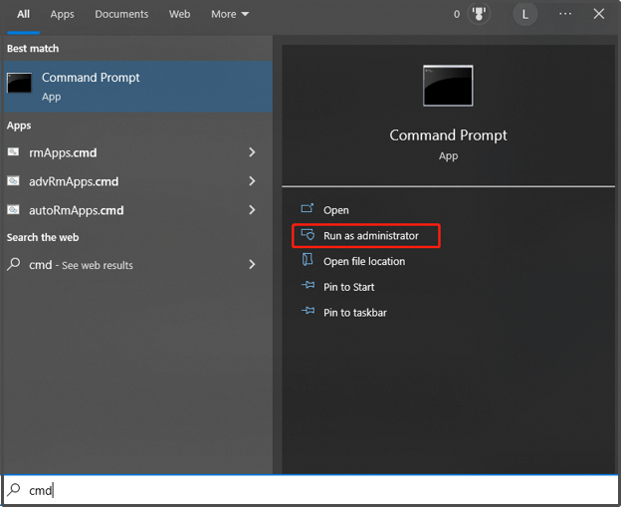Screen dimensions: 623x509
Task: Click the rmApps.cmd file icon
Action: (x=13, y=152)
